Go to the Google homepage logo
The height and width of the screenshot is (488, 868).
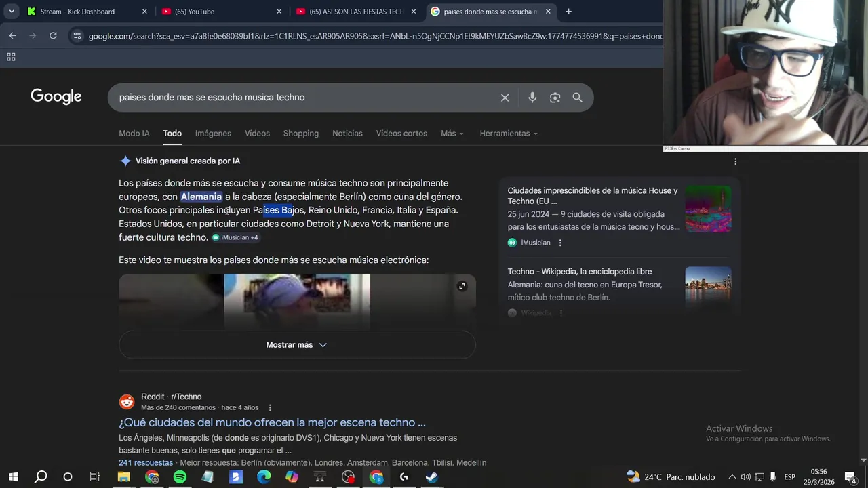[56, 97]
